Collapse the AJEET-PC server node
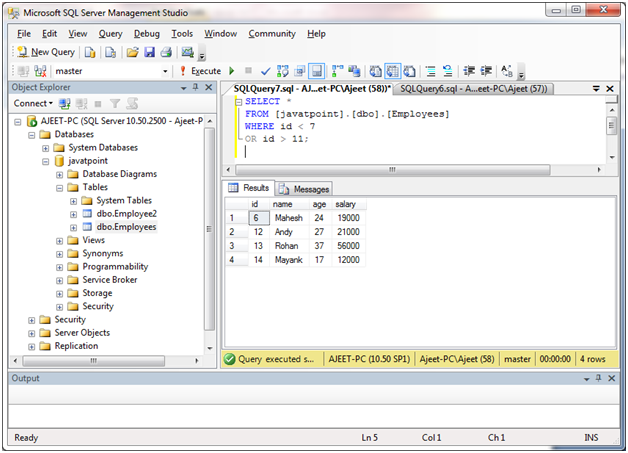The width and height of the screenshot is (628, 453). 18,122
